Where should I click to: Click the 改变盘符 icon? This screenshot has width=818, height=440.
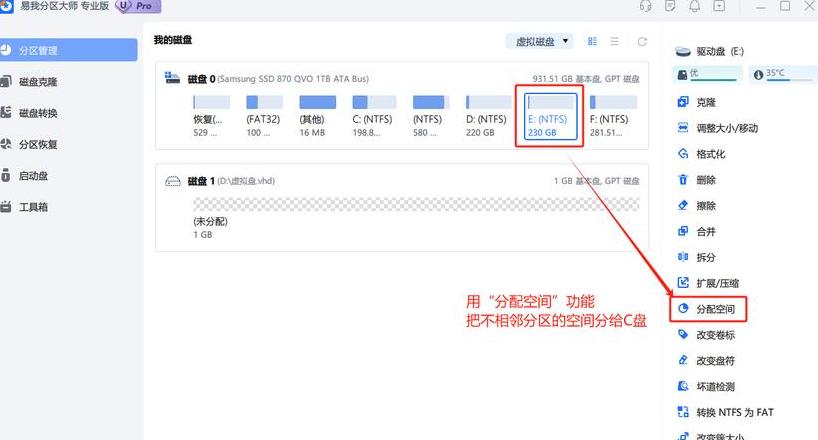(x=683, y=360)
